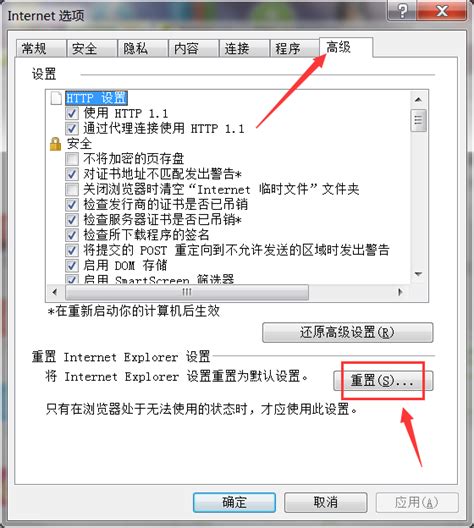Click the 重置(S)... button
474x528 pixels.
[x=383, y=381]
